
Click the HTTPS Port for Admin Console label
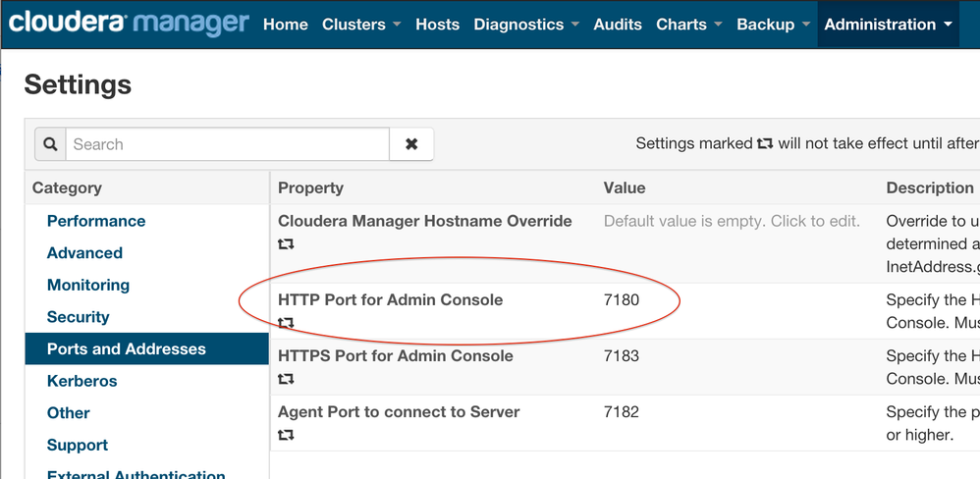[396, 356]
